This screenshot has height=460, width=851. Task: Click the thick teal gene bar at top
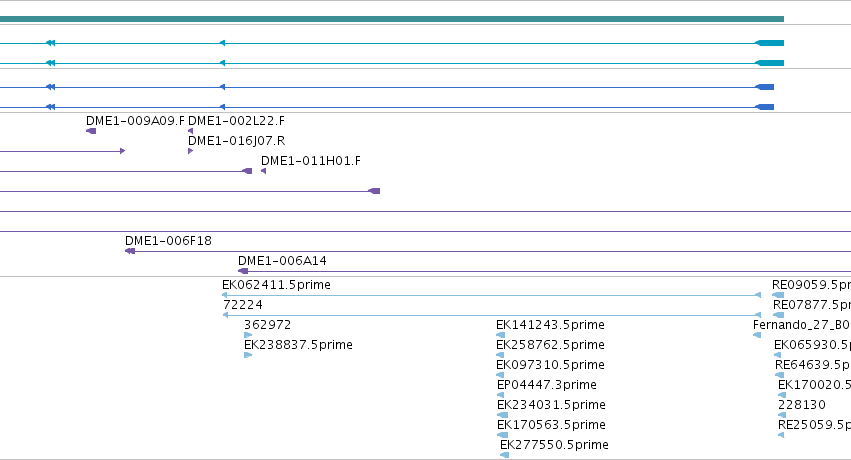click(x=392, y=19)
